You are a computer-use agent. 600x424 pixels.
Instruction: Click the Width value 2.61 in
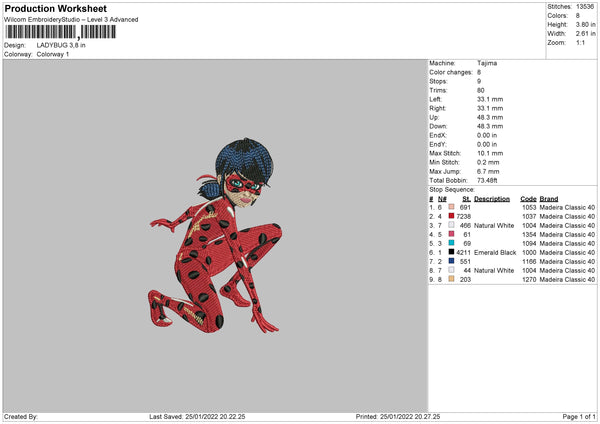pos(585,34)
